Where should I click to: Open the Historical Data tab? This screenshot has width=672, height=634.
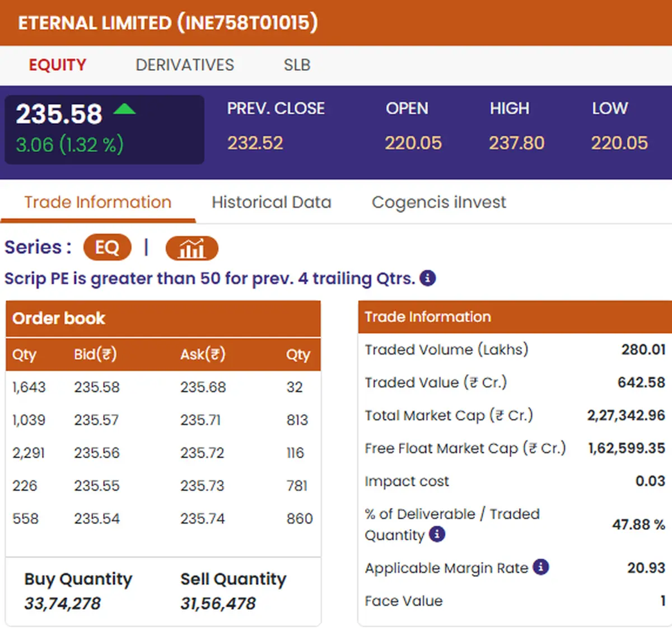click(272, 202)
